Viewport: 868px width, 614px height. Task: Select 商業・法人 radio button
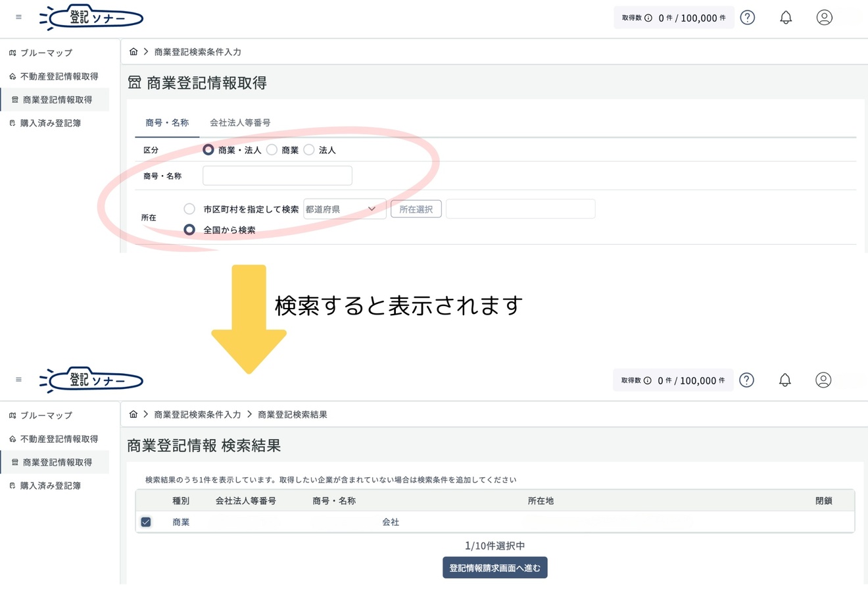pos(208,149)
